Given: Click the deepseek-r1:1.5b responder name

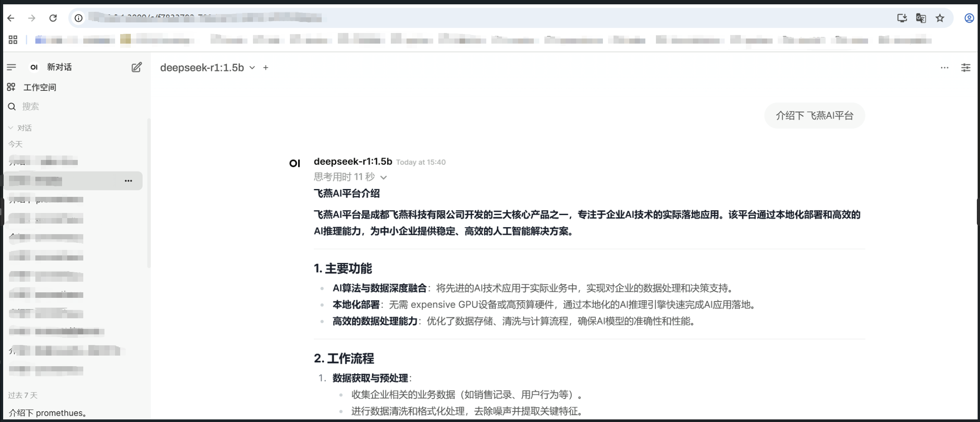Looking at the screenshot, I should click(x=353, y=161).
